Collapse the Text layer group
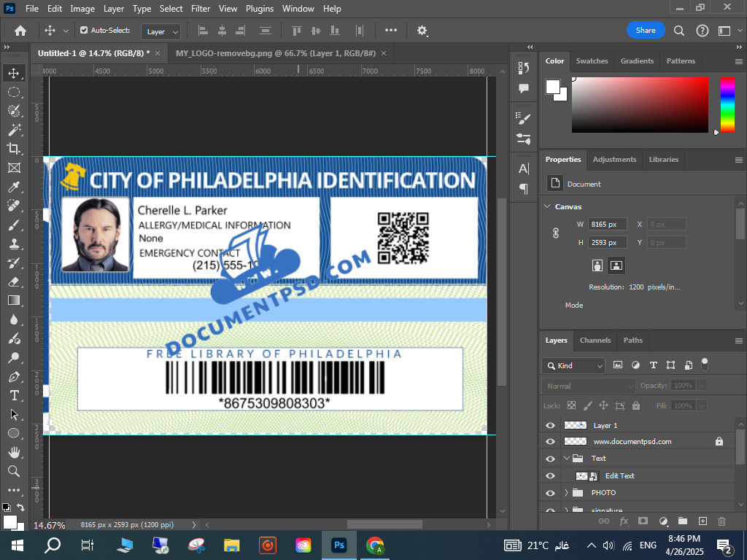Screen dimensions: 747x560 pos(566,458)
